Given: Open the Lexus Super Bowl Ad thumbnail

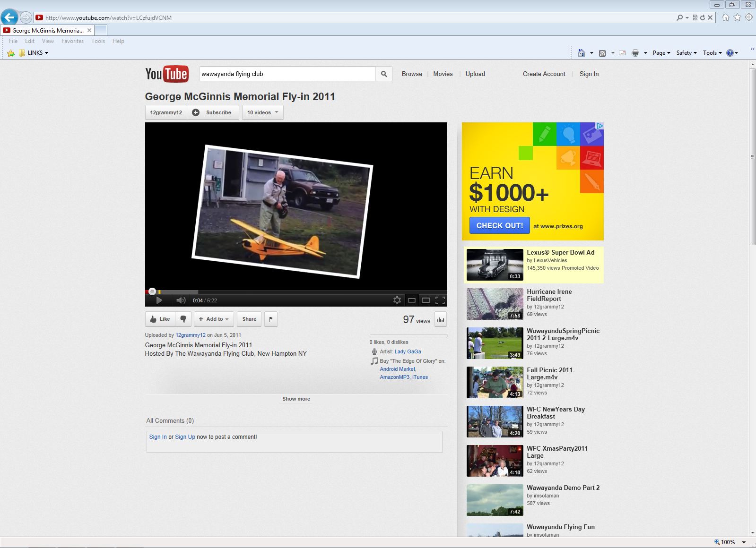Looking at the screenshot, I should tap(495, 265).
